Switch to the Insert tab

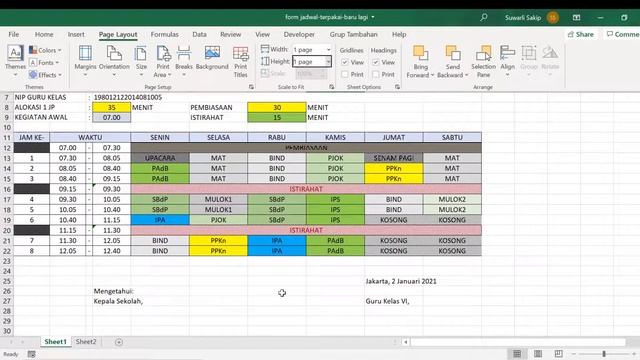click(x=76, y=34)
